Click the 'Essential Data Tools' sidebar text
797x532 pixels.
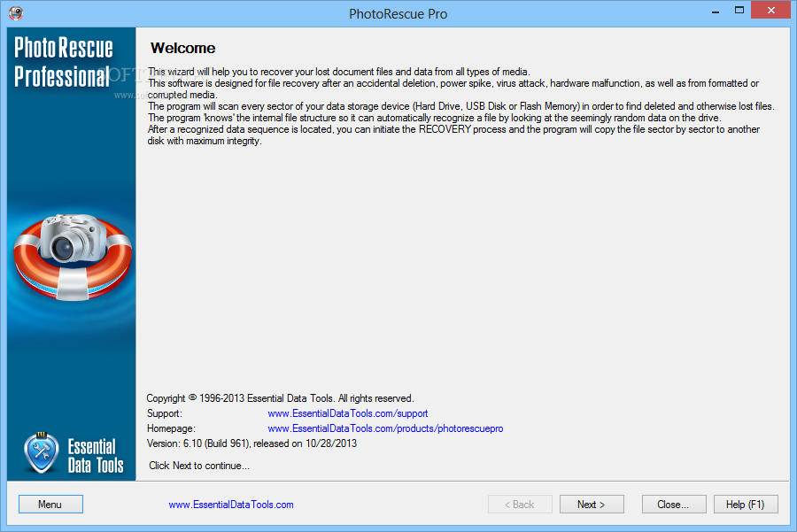[x=96, y=456]
